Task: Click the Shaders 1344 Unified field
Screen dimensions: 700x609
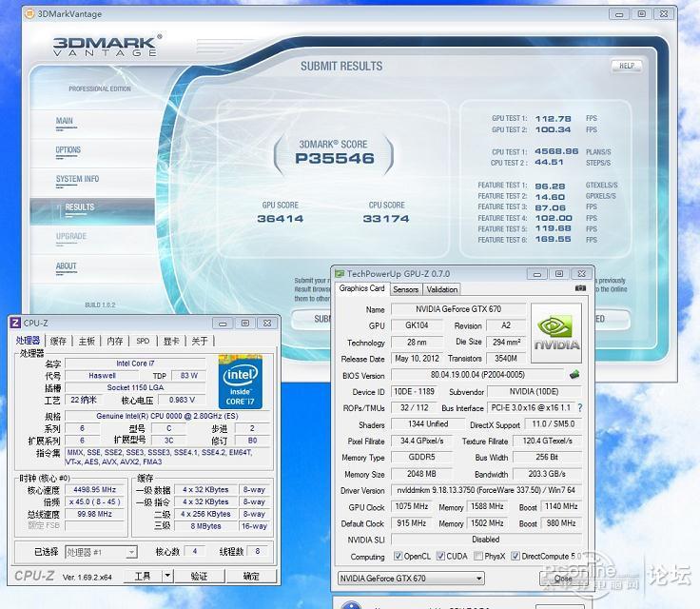Action: [428, 423]
